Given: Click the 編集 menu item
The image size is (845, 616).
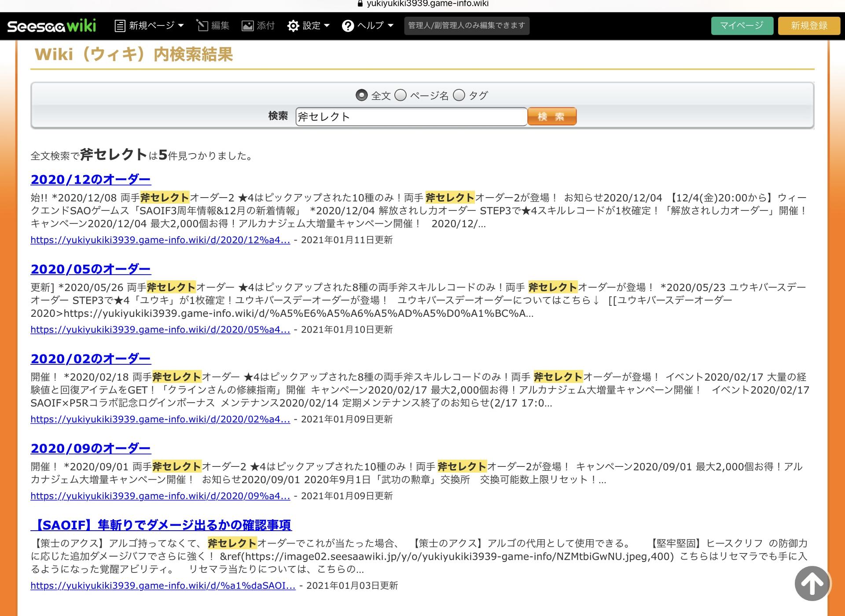Looking at the screenshot, I should click(213, 26).
